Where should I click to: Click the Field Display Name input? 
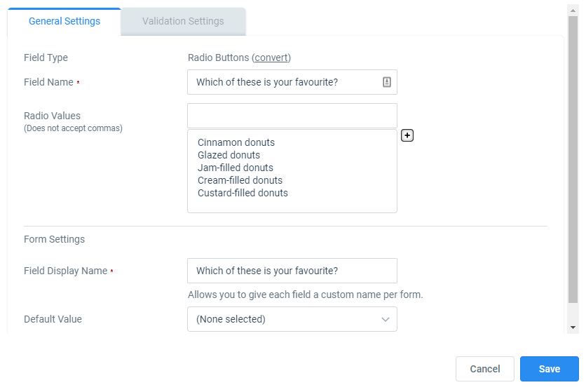[x=292, y=271]
